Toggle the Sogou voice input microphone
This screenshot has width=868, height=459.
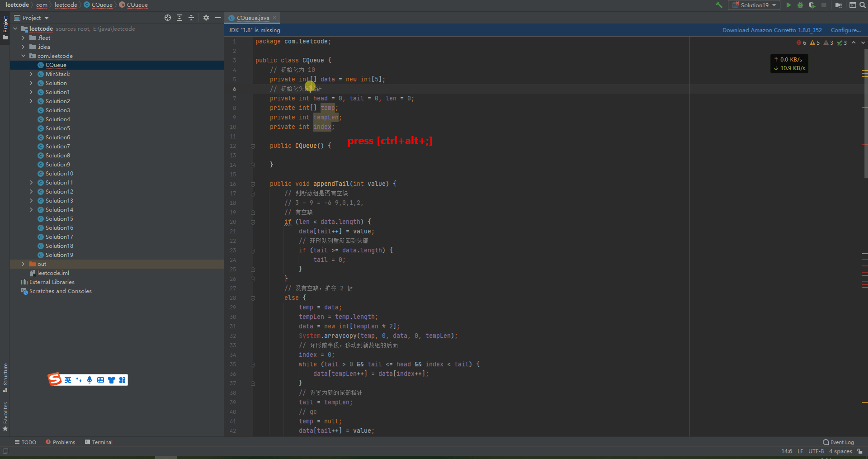[x=90, y=380]
